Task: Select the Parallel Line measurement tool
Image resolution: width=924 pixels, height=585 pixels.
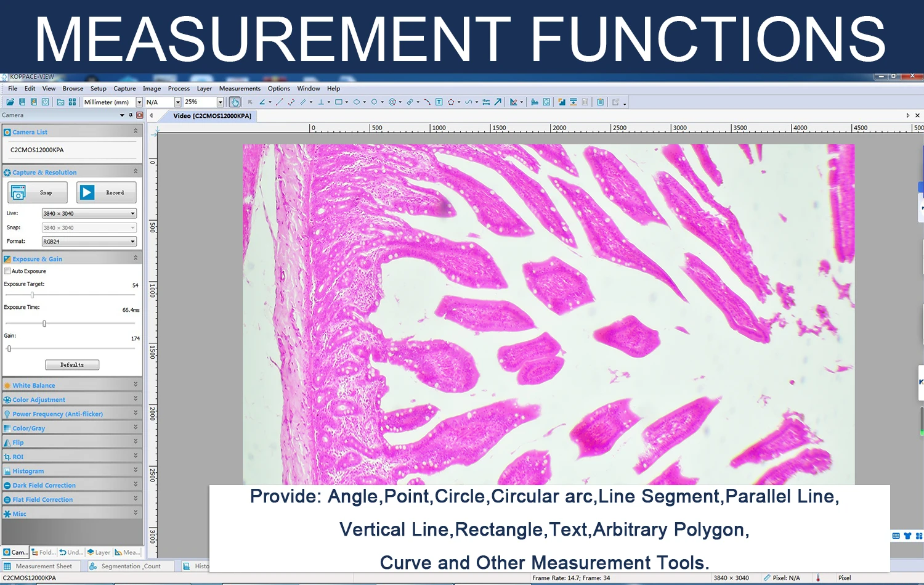Action: (x=302, y=102)
